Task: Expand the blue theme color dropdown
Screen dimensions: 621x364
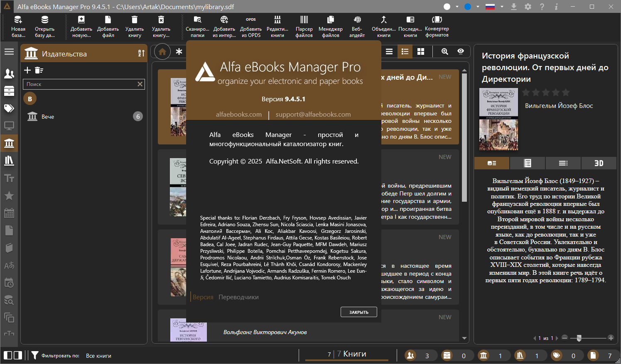Action: click(x=472, y=7)
